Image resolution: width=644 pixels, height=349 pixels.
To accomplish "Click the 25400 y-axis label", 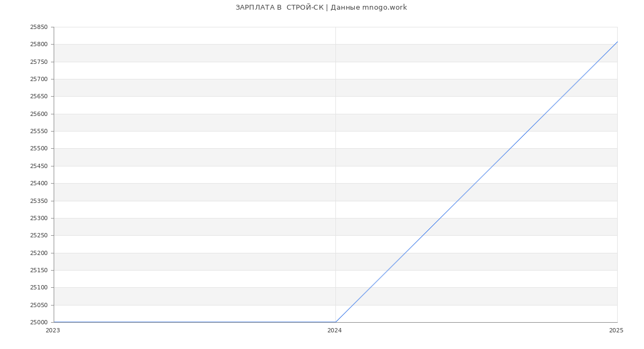I will (x=39, y=184).
